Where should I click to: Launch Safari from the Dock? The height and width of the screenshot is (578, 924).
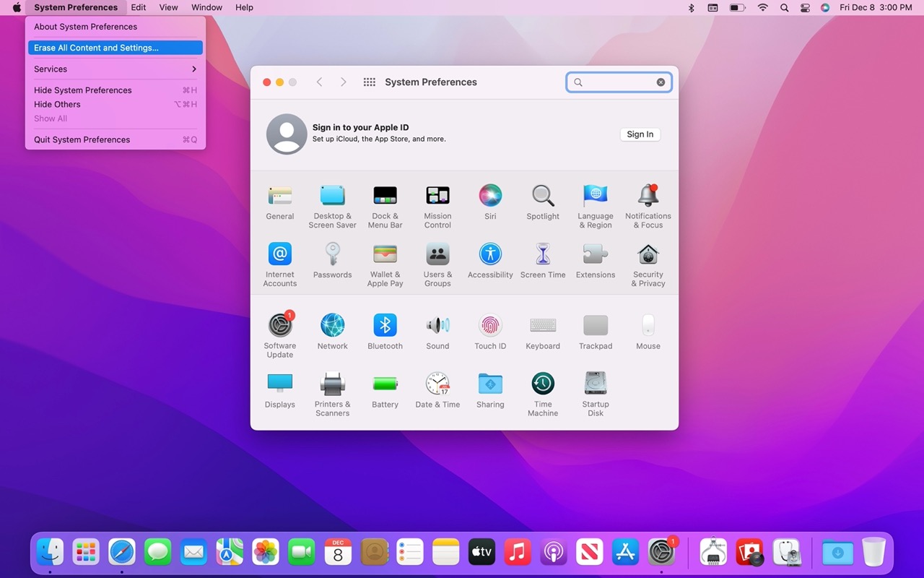coord(122,553)
